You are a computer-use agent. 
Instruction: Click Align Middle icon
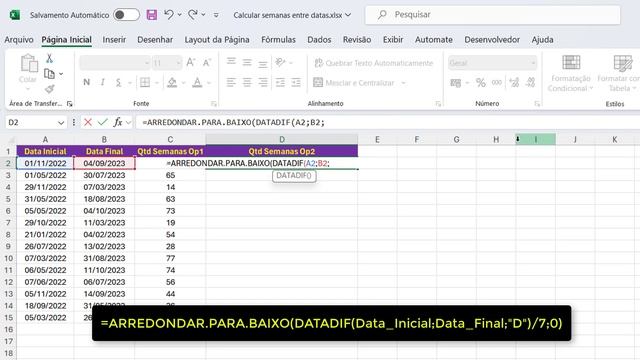point(247,62)
